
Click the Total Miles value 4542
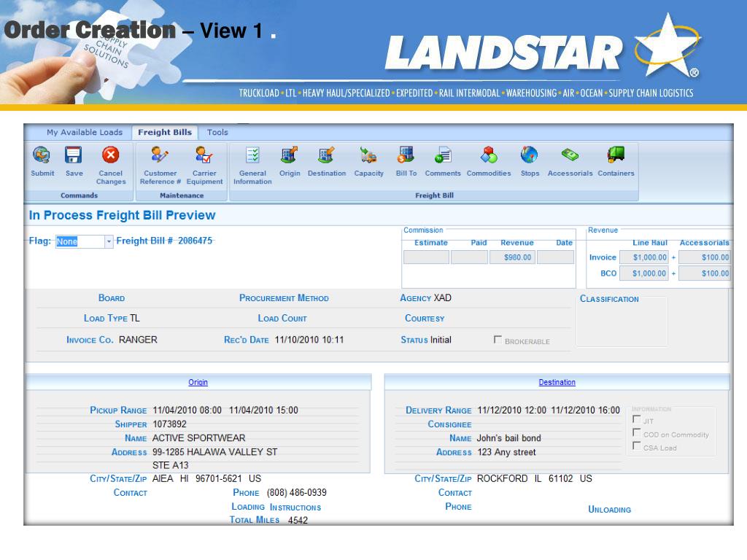point(298,521)
